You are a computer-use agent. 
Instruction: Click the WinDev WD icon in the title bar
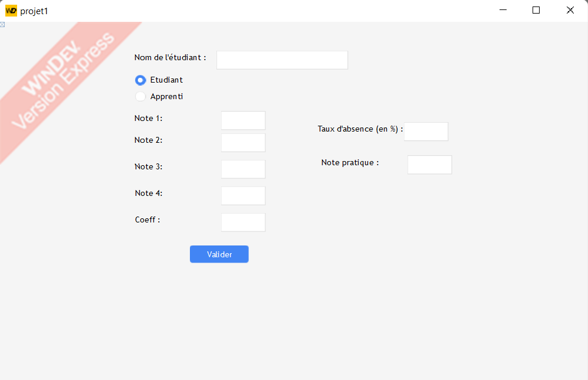click(12, 10)
